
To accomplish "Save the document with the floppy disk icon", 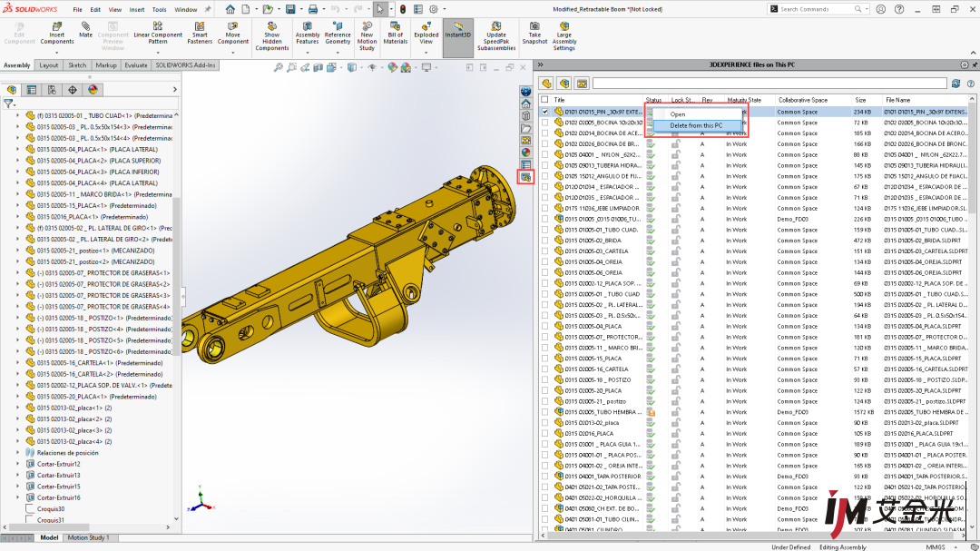I will [290, 9].
